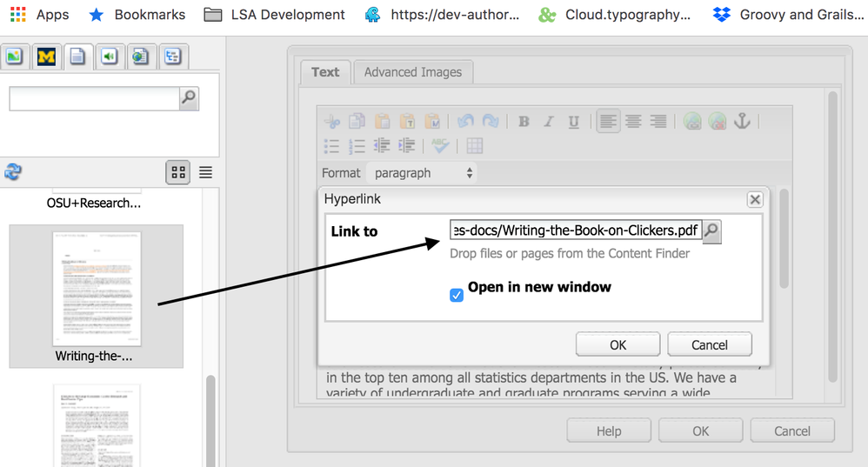
Task: Click the center align icon
Action: click(x=633, y=122)
